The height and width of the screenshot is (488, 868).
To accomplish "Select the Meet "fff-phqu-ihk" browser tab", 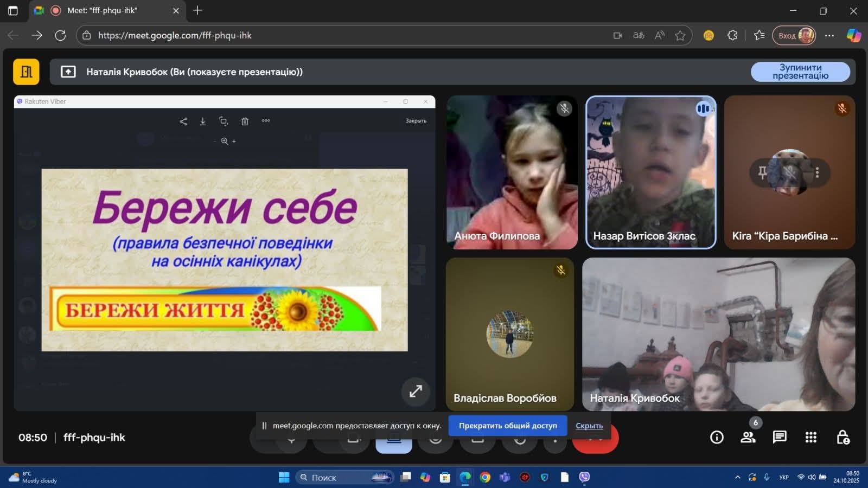I will pyautogui.click(x=103, y=10).
